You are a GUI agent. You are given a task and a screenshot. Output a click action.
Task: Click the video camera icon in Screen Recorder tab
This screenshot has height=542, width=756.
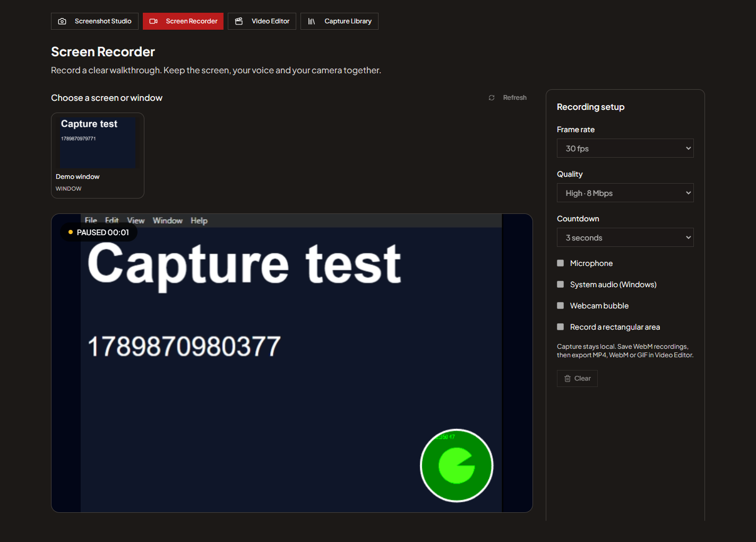click(153, 21)
